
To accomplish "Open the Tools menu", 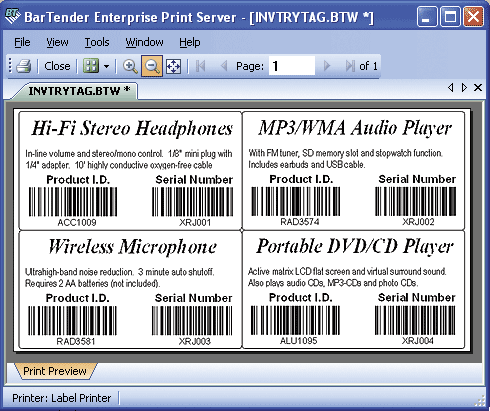I will tap(97, 42).
